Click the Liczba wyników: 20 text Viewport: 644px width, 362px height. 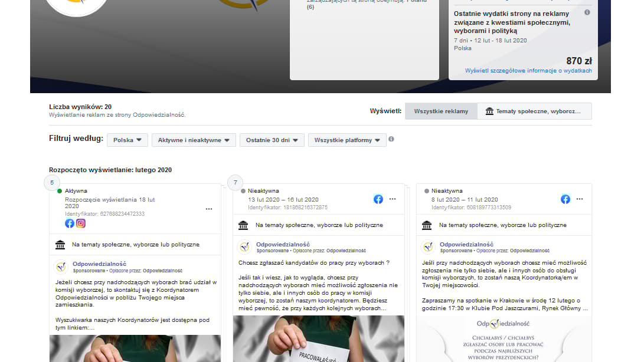(80, 107)
